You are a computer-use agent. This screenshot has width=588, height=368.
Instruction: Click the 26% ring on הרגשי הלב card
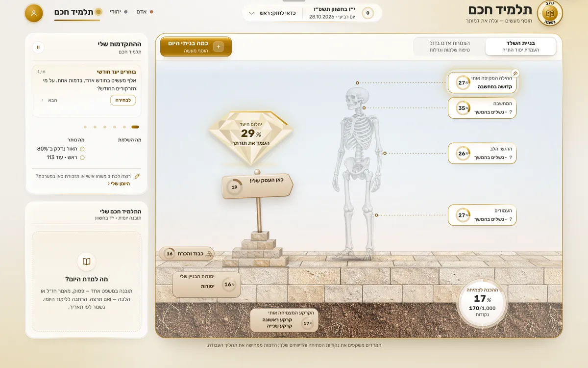[463, 154]
